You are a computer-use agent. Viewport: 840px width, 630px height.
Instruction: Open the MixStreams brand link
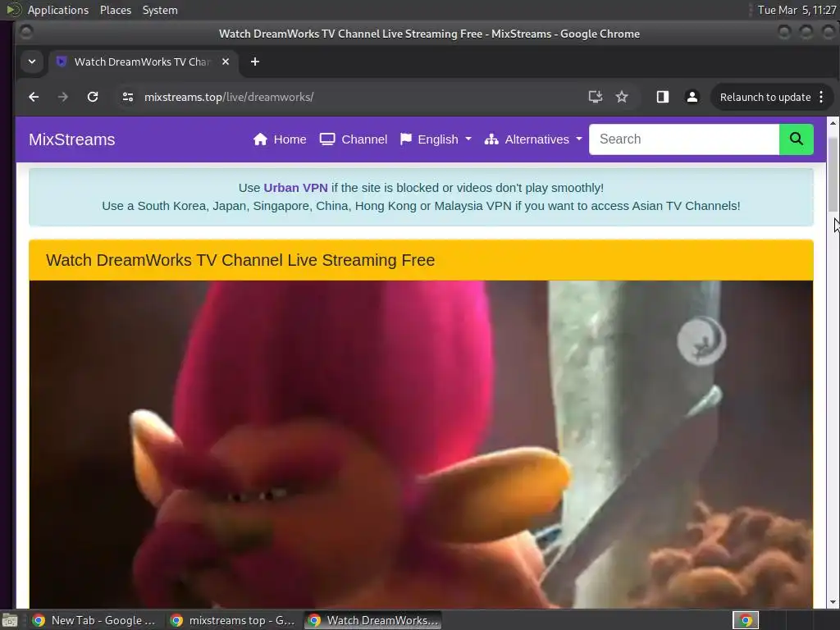coord(72,139)
